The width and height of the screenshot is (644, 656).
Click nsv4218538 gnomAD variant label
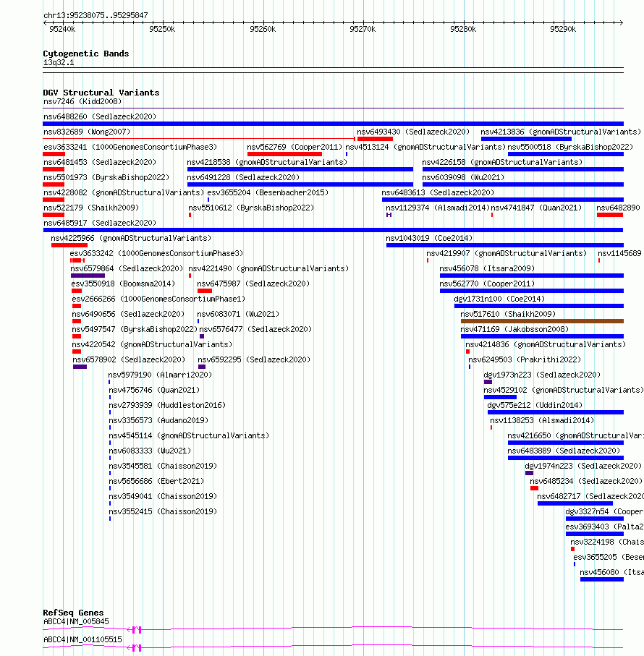[267, 162]
